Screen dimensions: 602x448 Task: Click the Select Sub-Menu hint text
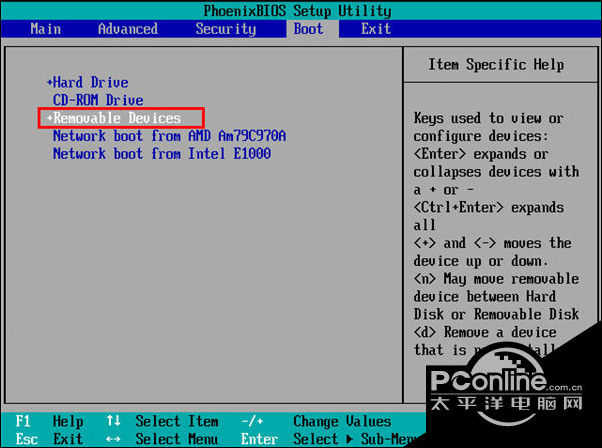[x=356, y=439]
